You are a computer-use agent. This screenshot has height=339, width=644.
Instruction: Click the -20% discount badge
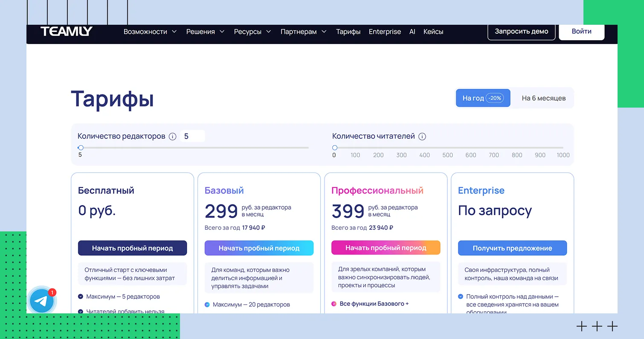click(x=495, y=98)
